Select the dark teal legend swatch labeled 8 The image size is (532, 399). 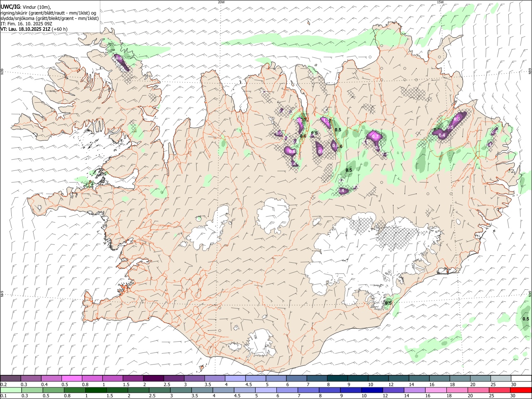(x=337, y=379)
